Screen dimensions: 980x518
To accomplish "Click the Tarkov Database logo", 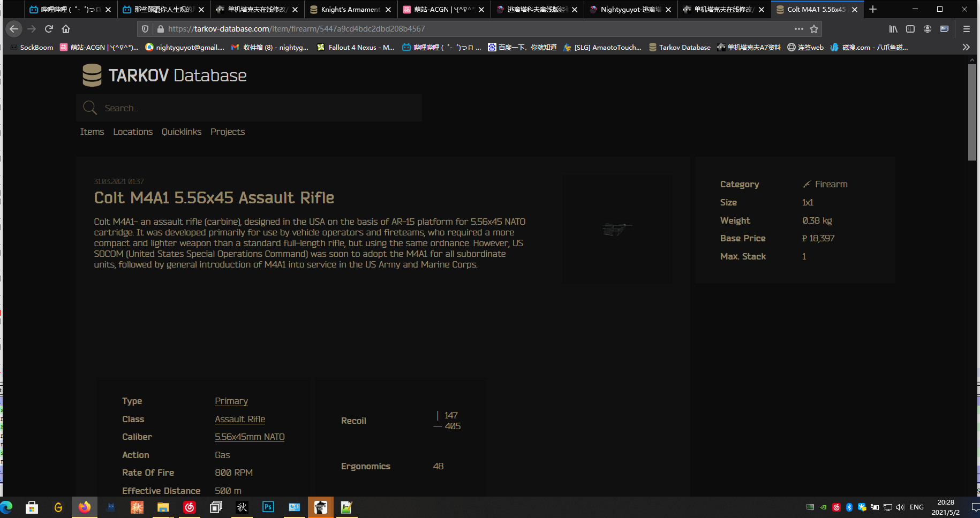I will 164,75.
